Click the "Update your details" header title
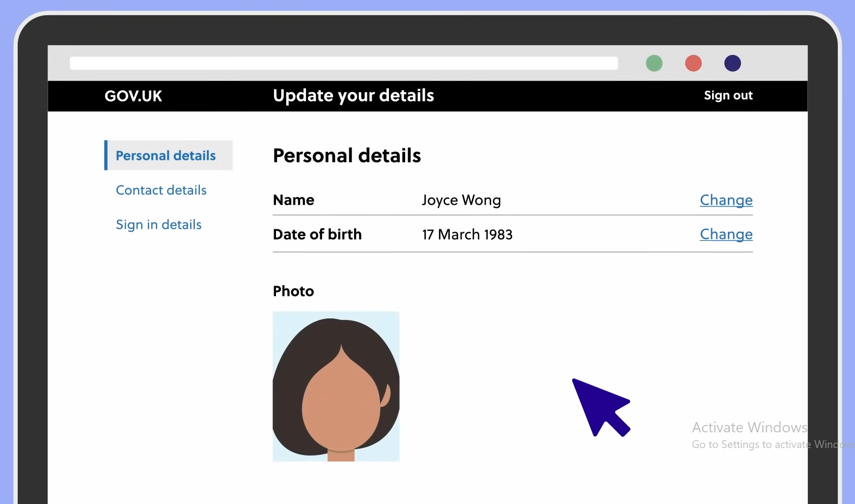Image resolution: width=855 pixels, height=504 pixels. 353,96
